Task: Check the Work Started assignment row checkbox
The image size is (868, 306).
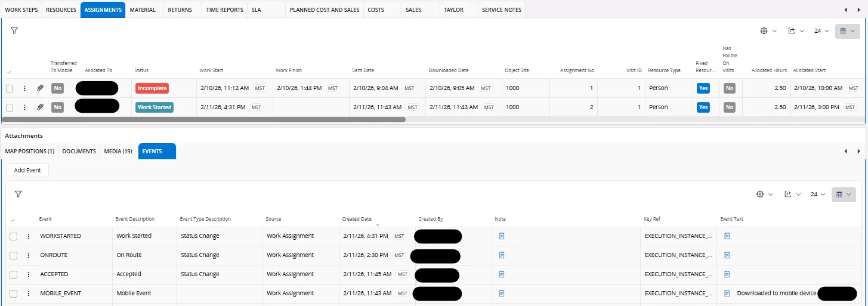Action: 10,107
